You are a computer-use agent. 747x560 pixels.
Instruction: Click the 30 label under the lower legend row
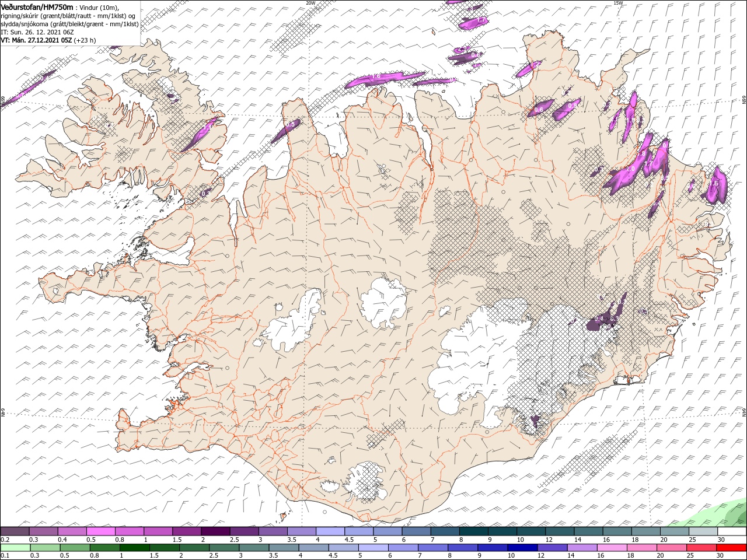click(721, 556)
